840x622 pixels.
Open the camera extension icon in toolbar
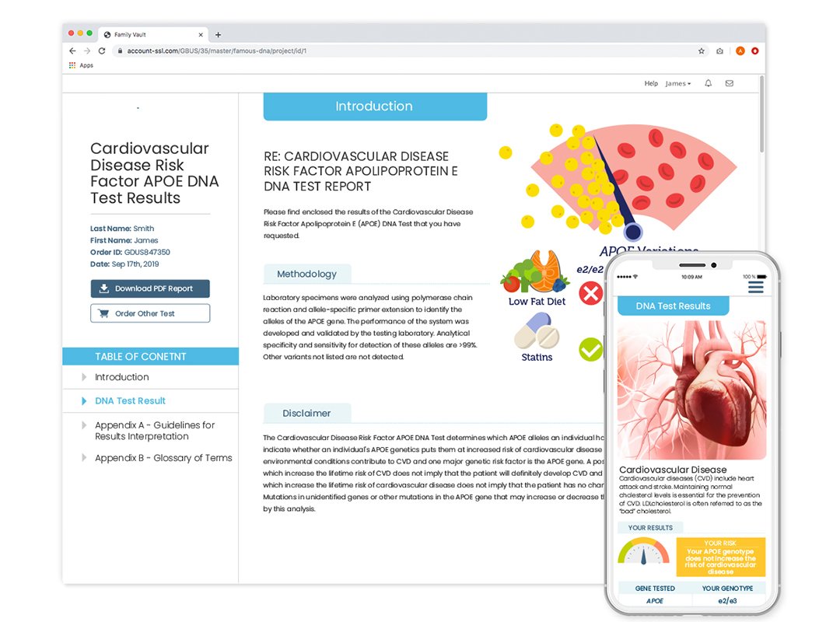click(719, 51)
